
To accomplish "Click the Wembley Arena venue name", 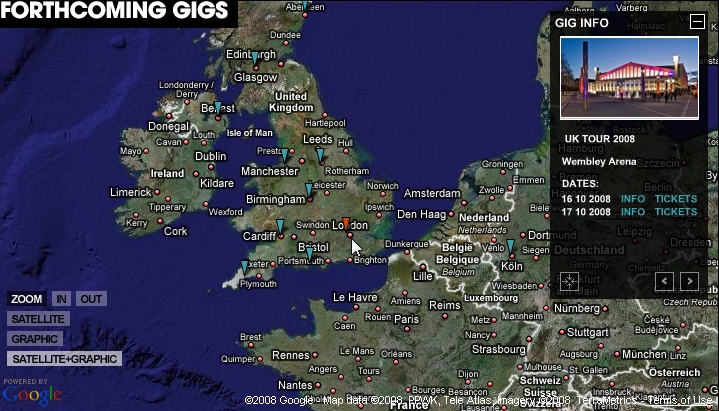I will click(x=599, y=161).
